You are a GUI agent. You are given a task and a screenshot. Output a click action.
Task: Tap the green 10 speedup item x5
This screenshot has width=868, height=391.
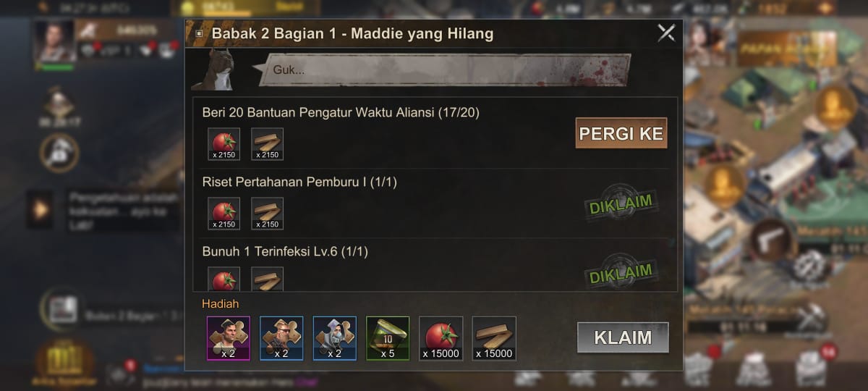click(388, 338)
